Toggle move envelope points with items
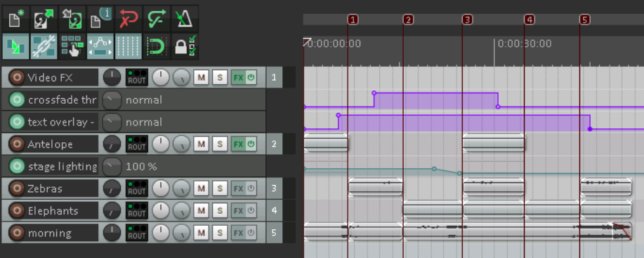 pyautogui.click(x=100, y=46)
